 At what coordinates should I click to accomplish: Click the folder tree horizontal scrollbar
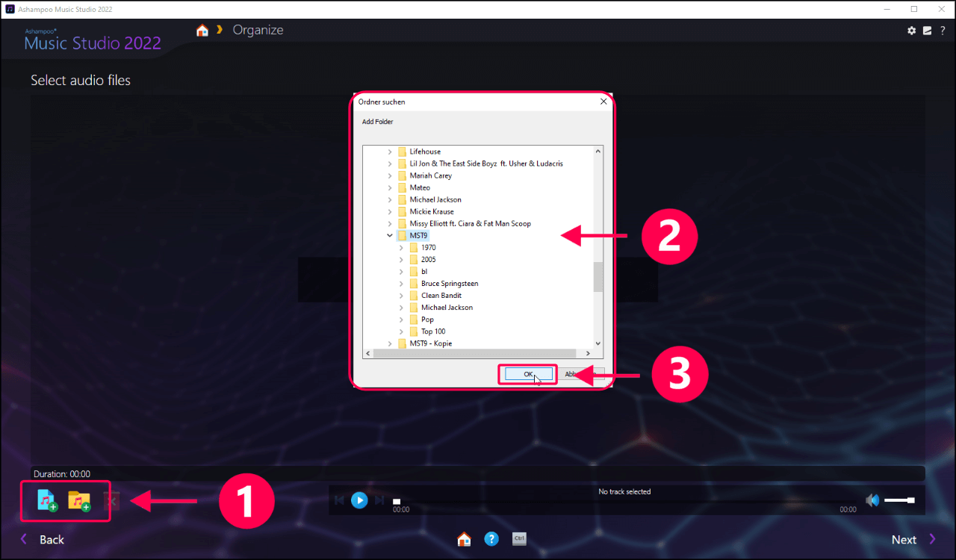click(x=474, y=354)
